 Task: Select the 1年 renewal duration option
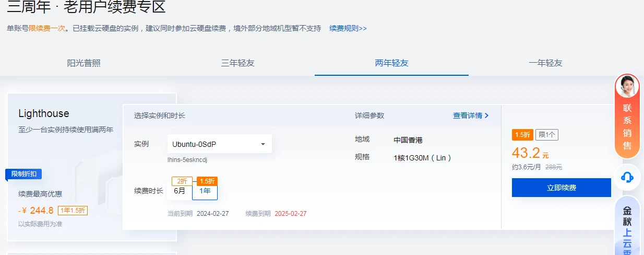pos(205,191)
